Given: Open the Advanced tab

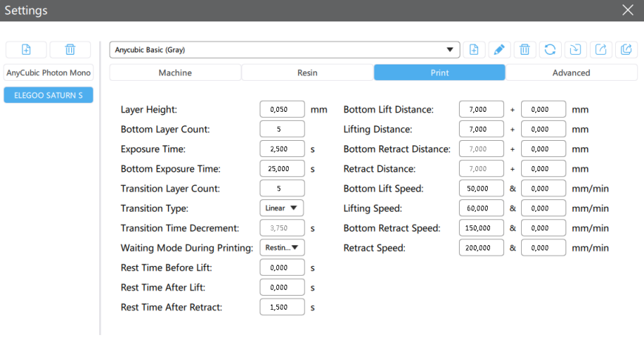Looking at the screenshot, I should [x=571, y=73].
